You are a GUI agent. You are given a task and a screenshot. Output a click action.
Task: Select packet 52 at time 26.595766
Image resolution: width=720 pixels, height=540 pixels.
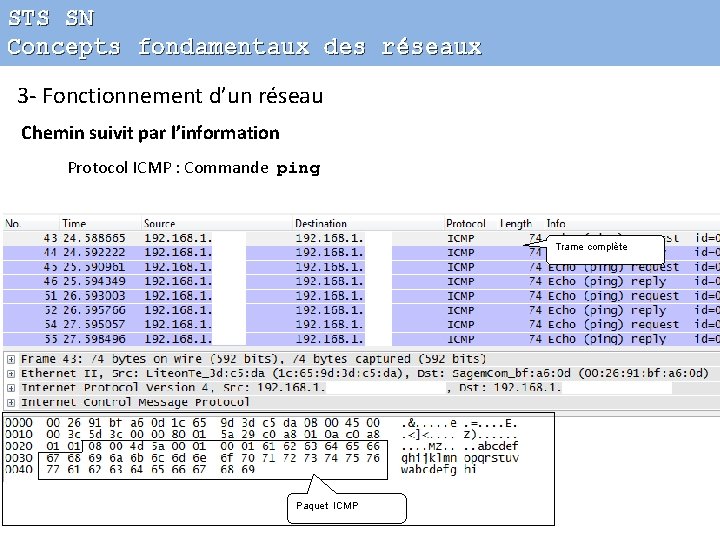(361, 310)
